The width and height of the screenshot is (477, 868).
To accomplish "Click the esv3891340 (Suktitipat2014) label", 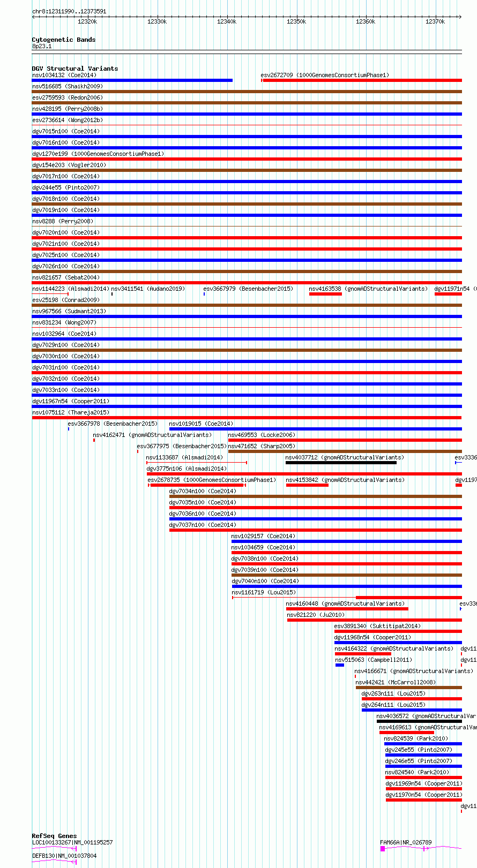I will [378, 626].
